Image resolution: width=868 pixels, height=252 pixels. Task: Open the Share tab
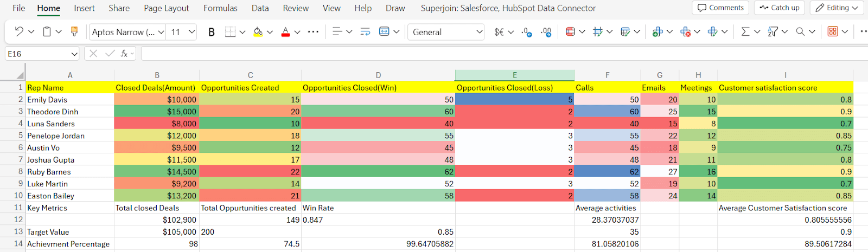[x=119, y=8]
